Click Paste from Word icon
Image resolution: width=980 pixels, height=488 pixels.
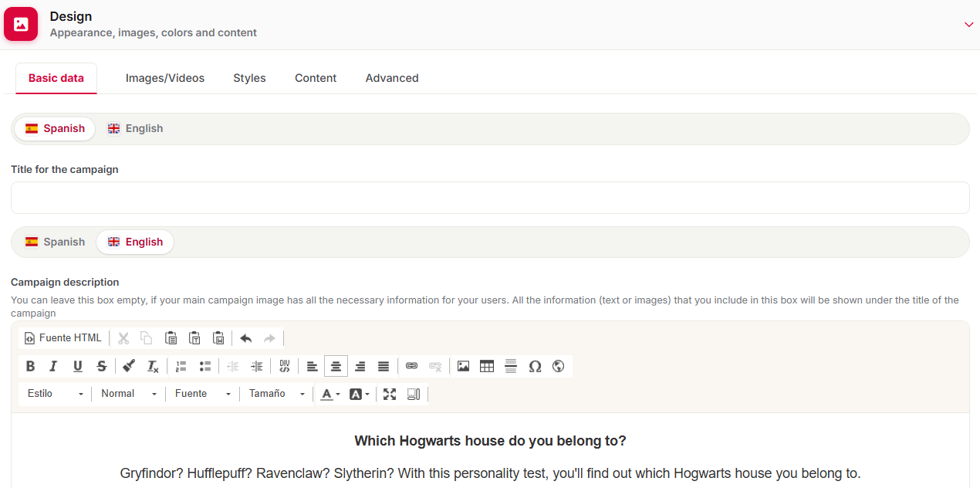coord(218,338)
